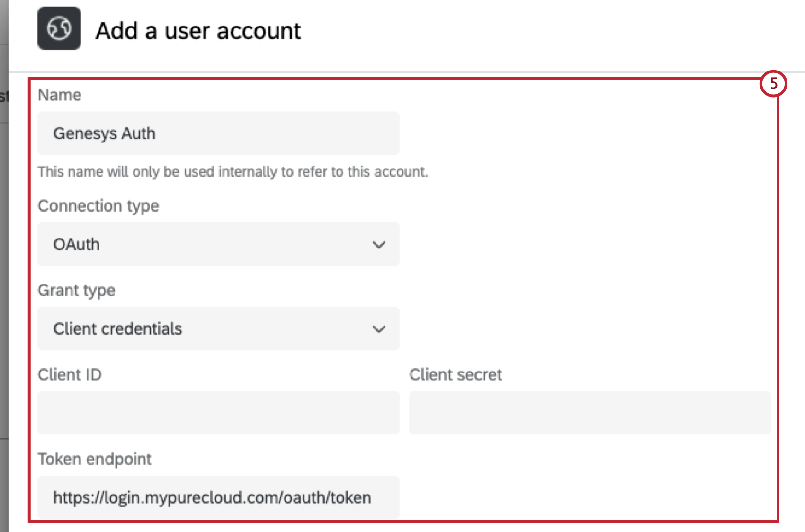The width and height of the screenshot is (805, 532).
Task: Select the Name field containing Genesys Auth
Action: click(x=218, y=133)
